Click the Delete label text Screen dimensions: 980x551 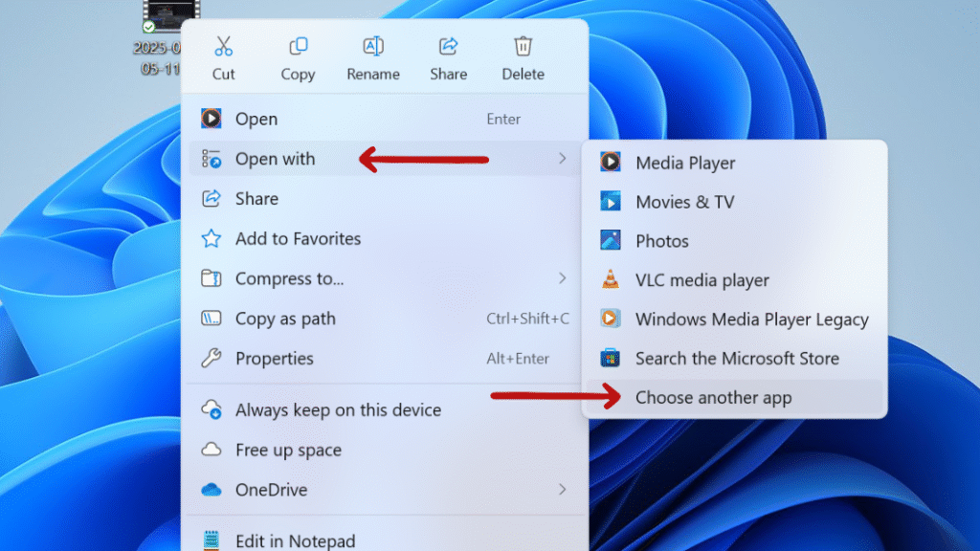coord(523,74)
